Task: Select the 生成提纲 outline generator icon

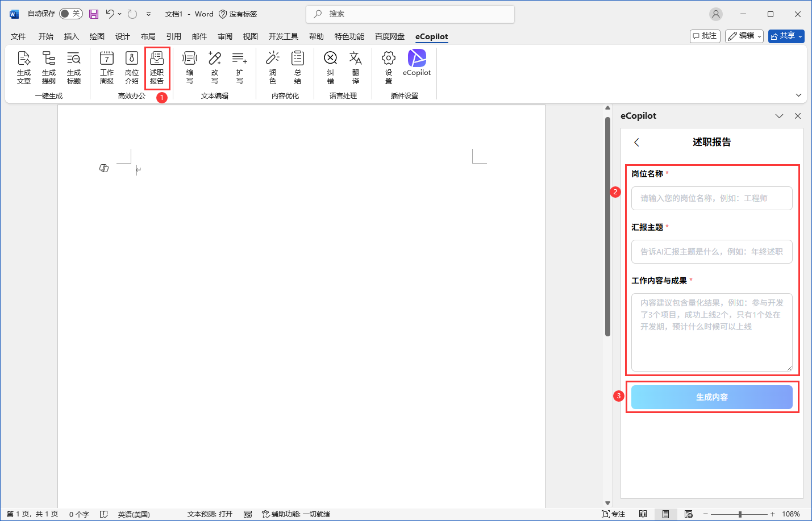Action: pyautogui.click(x=49, y=67)
